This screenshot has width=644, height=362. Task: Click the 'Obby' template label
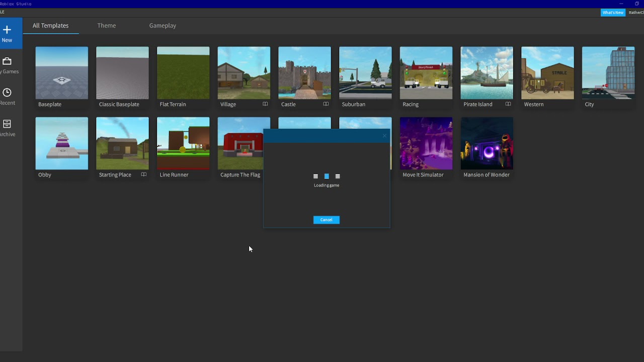click(x=45, y=174)
